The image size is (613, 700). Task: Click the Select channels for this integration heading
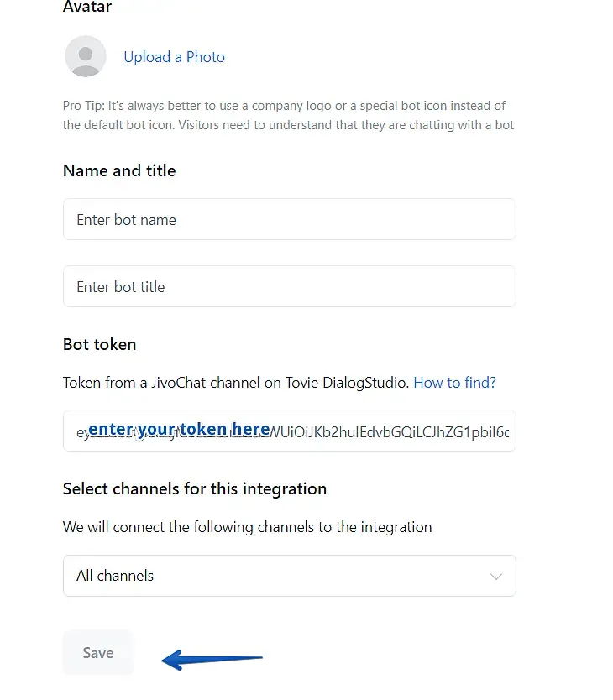tap(195, 488)
